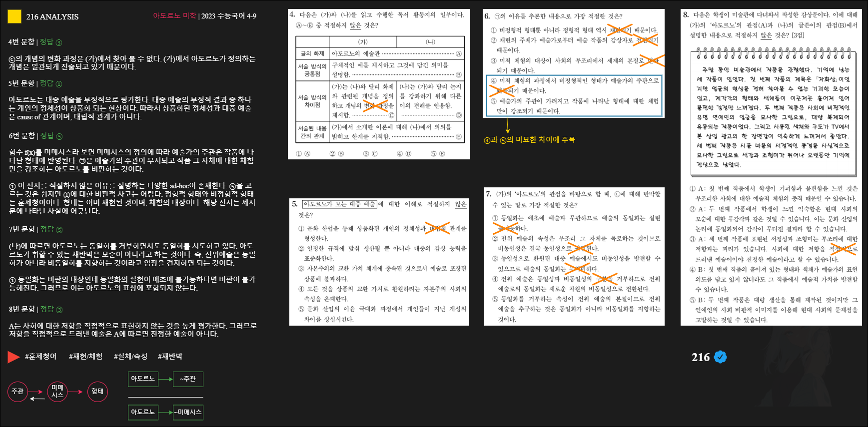Click the 216 logo text at bottom right
Image resolution: width=868 pixels, height=427 pixels.
click(x=701, y=357)
